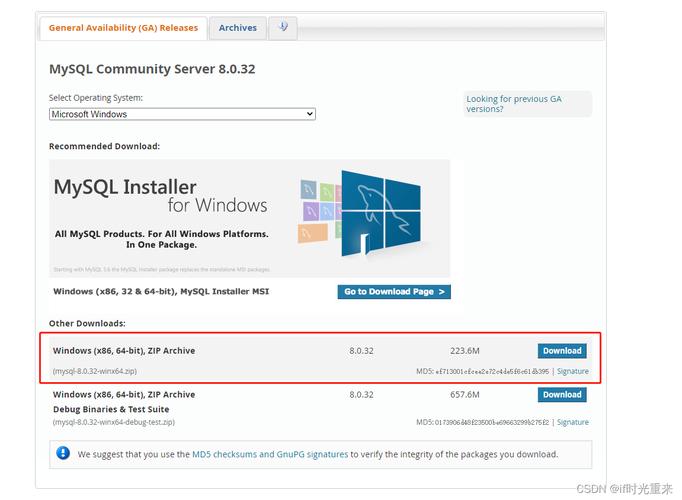Download the 657.6M debug test suite ZIP
Image resolution: width=682 pixels, height=500 pixels.
coord(562,395)
